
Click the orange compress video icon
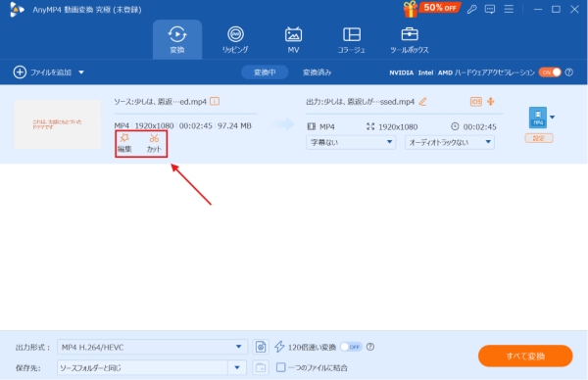coord(491,101)
